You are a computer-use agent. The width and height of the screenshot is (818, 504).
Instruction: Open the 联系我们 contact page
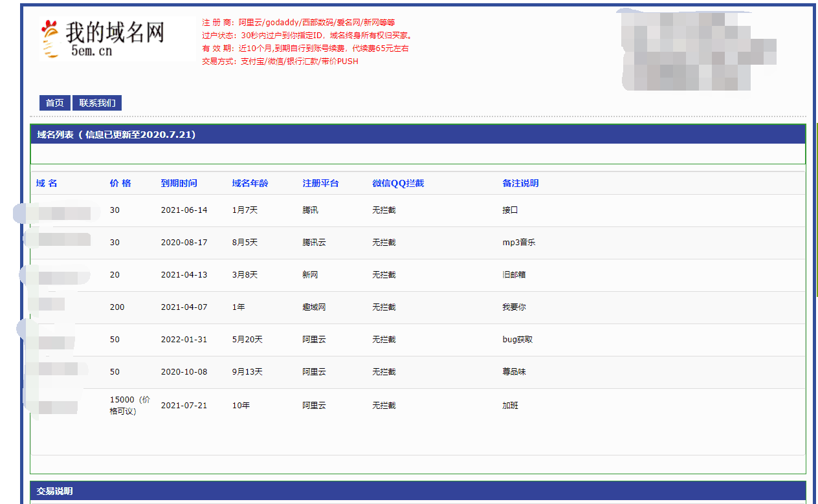pyautogui.click(x=96, y=102)
